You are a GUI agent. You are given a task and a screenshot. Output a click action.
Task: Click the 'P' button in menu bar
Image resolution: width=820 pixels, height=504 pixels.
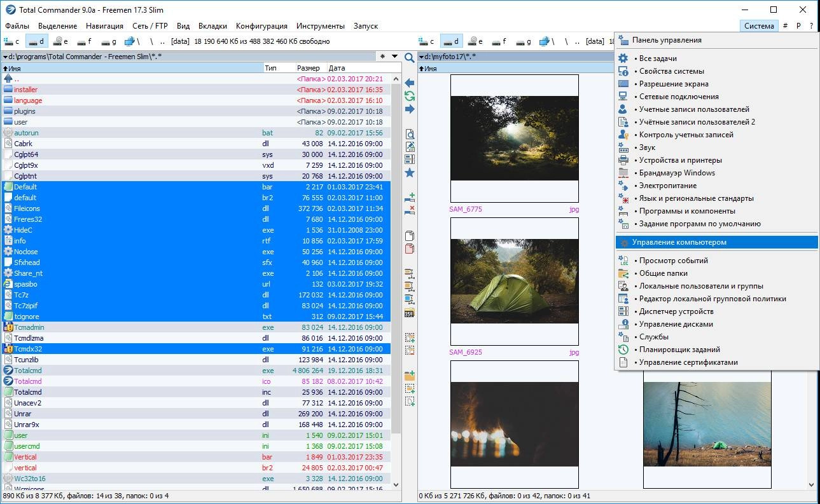tap(798, 26)
